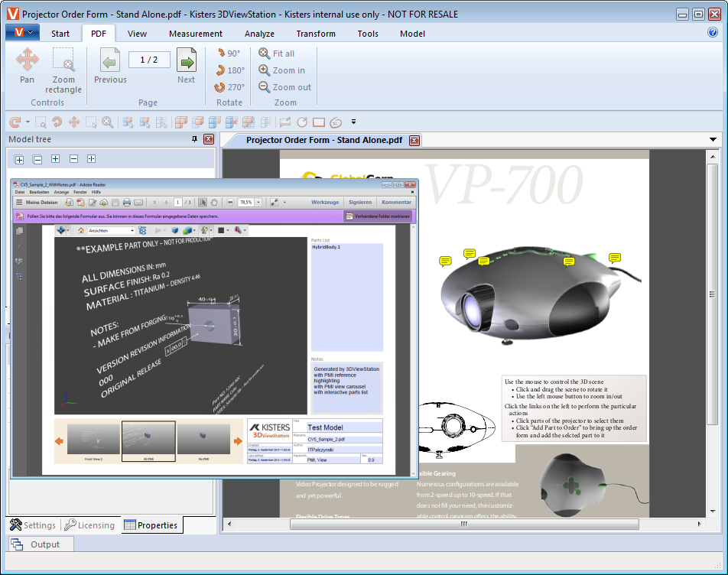Viewport: 728px width, 575px height.
Task: Rotate the page by 90°
Action: click(x=228, y=54)
